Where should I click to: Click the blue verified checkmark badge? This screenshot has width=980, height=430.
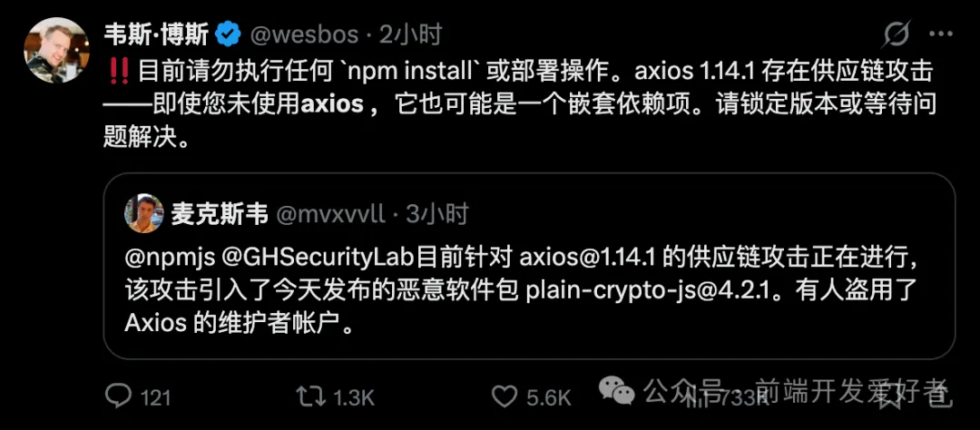pos(228,34)
